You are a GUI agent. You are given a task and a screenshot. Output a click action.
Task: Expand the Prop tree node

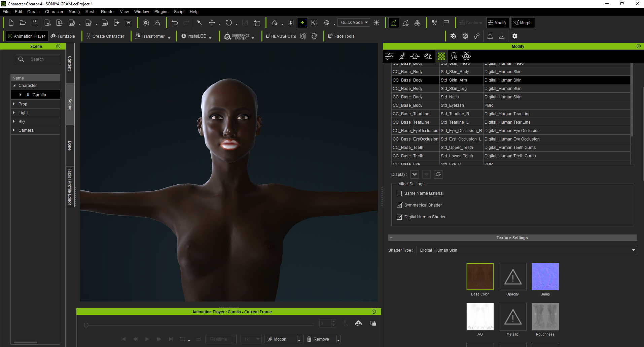tap(14, 104)
